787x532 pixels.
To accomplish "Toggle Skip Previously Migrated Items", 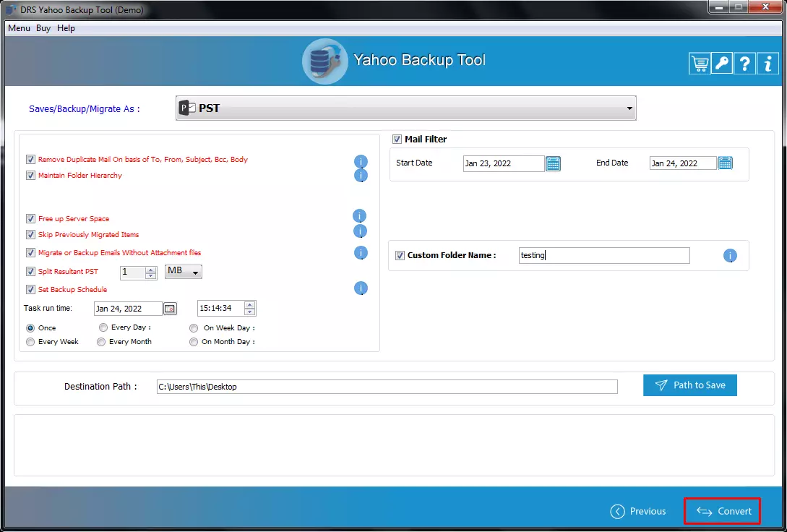I will [30, 235].
